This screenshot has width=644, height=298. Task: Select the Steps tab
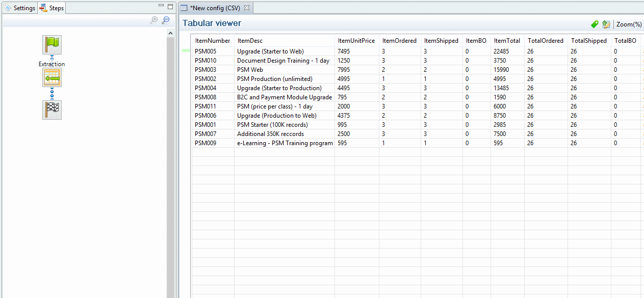(x=52, y=8)
